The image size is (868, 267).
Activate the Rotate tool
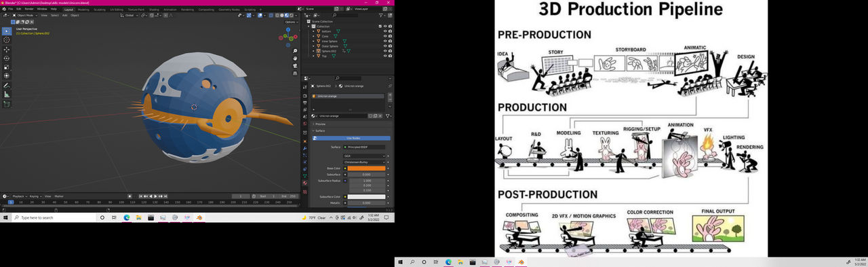(7, 58)
